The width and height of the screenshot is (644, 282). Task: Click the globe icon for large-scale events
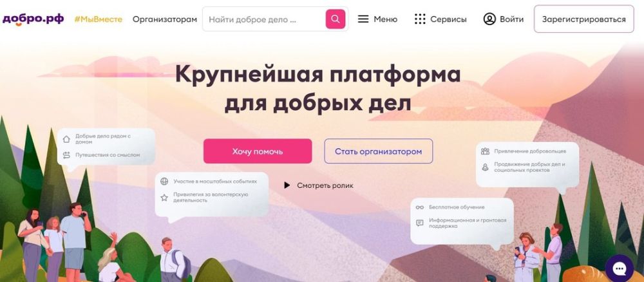[x=164, y=181]
